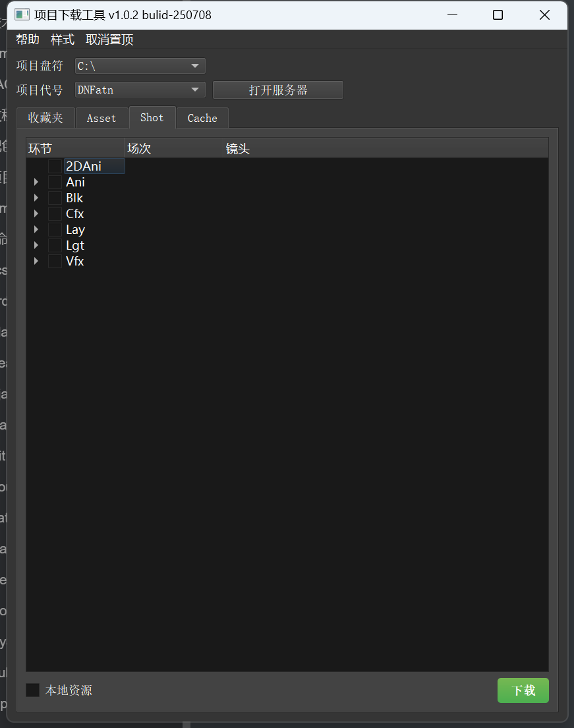Click the 场次 column header
The image size is (574, 728).
point(174,149)
